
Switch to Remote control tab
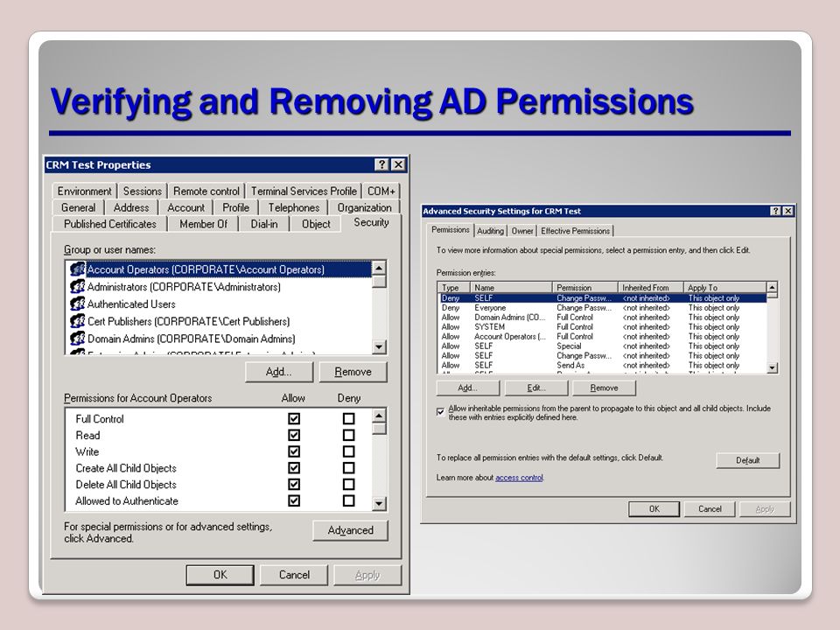tap(206, 192)
